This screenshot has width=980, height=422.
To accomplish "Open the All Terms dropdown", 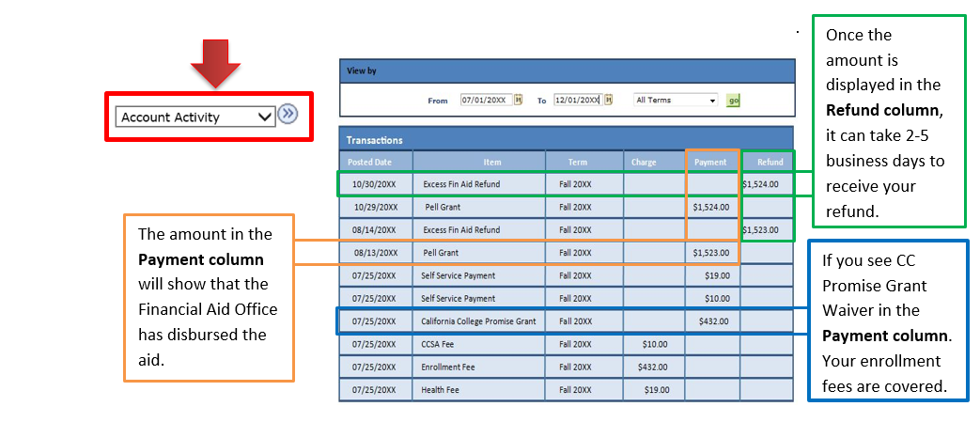I will click(675, 100).
